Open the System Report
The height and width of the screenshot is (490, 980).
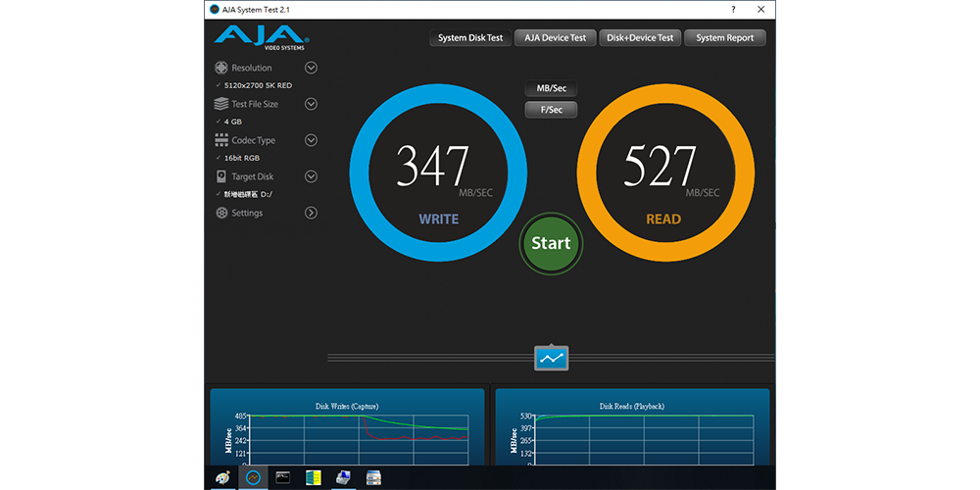(x=724, y=38)
